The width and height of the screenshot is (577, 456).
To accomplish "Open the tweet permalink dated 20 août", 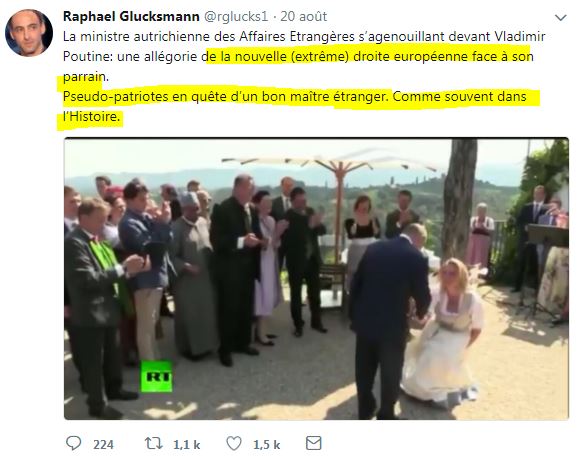I will [x=304, y=17].
